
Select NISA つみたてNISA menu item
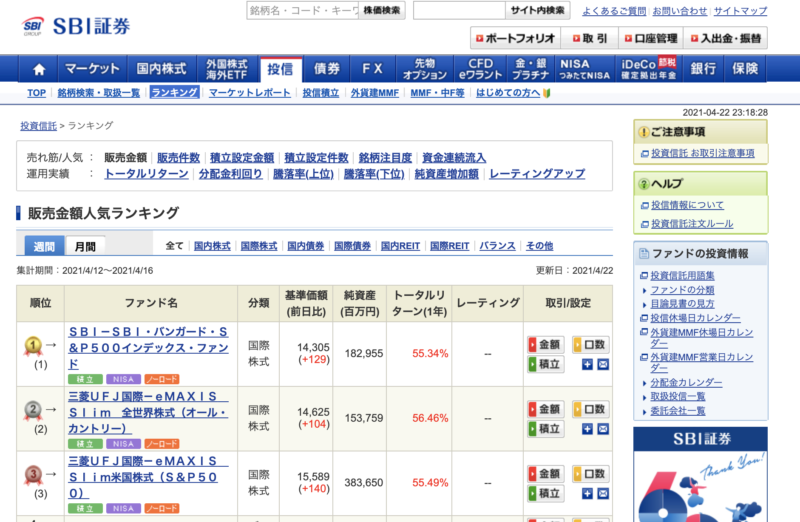point(585,69)
